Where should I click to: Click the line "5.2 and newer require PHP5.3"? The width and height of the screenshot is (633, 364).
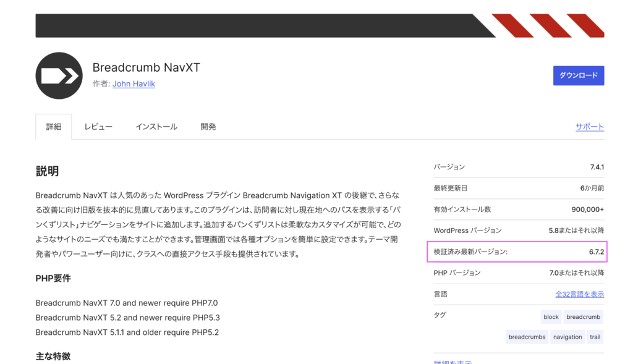point(127,318)
